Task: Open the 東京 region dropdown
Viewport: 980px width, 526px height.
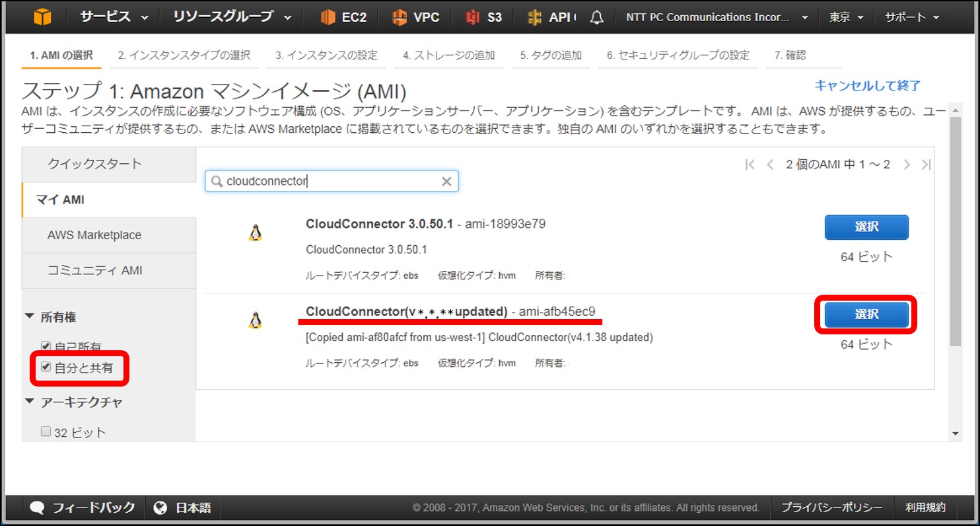Action: pos(847,17)
